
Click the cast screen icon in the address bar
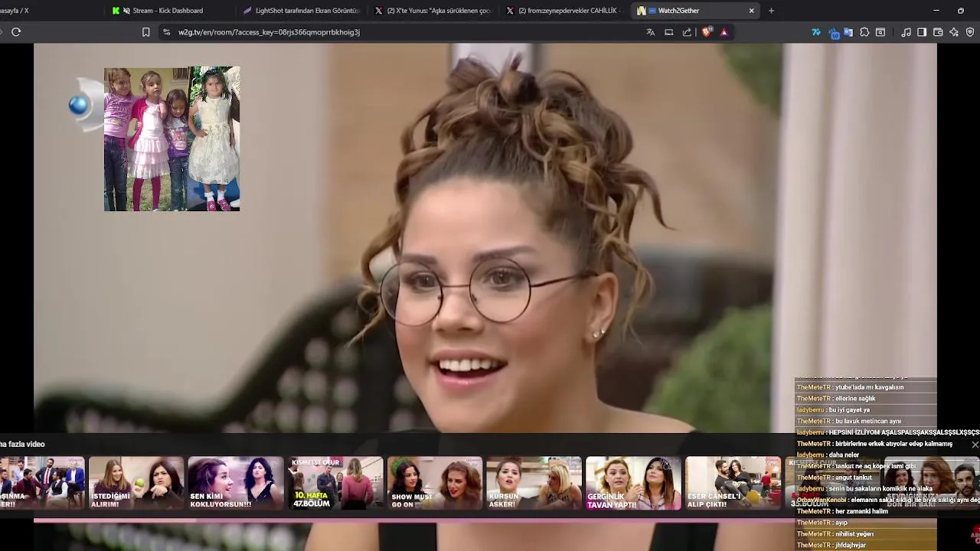pyautogui.click(x=669, y=32)
